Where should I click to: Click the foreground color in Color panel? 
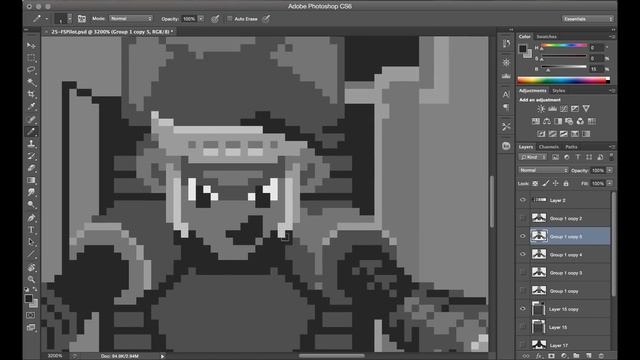522,49
